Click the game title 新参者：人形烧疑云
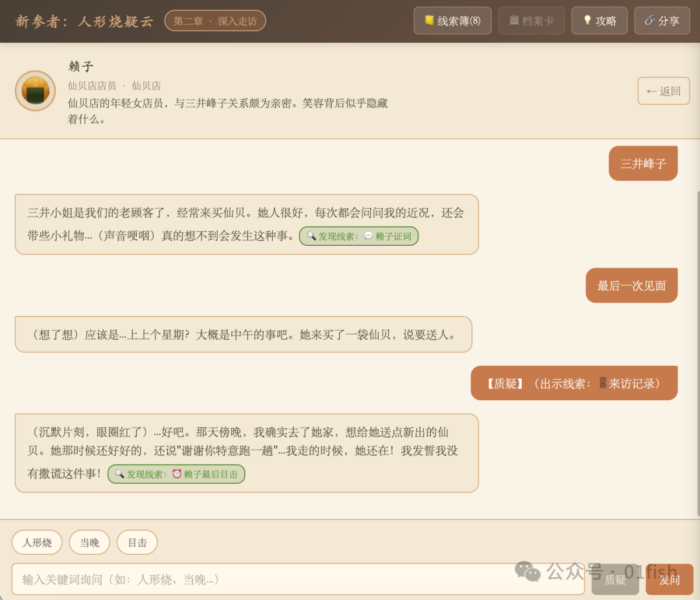The width and height of the screenshot is (700, 600). tap(84, 21)
